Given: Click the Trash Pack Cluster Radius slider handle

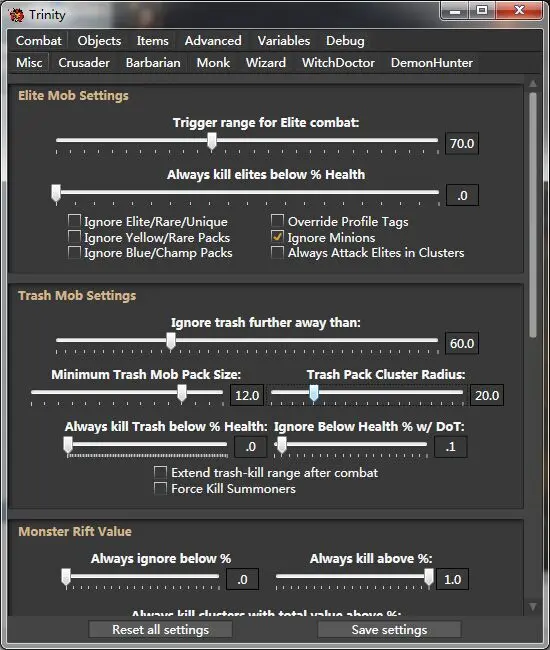Looking at the screenshot, I should click(x=314, y=393).
